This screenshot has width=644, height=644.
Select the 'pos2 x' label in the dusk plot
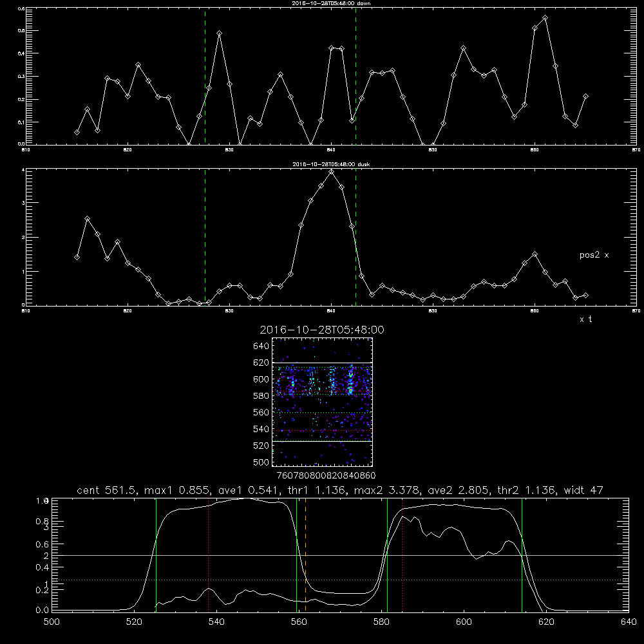click(x=594, y=255)
